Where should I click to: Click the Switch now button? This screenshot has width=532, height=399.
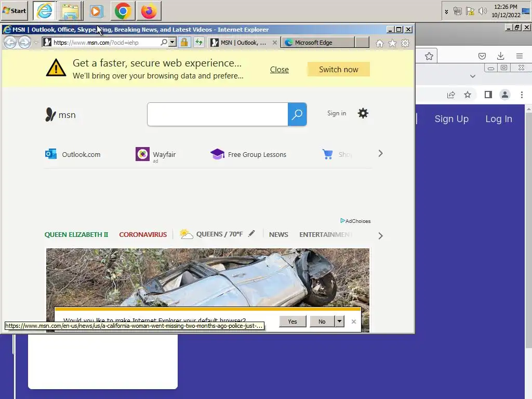[x=338, y=69]
